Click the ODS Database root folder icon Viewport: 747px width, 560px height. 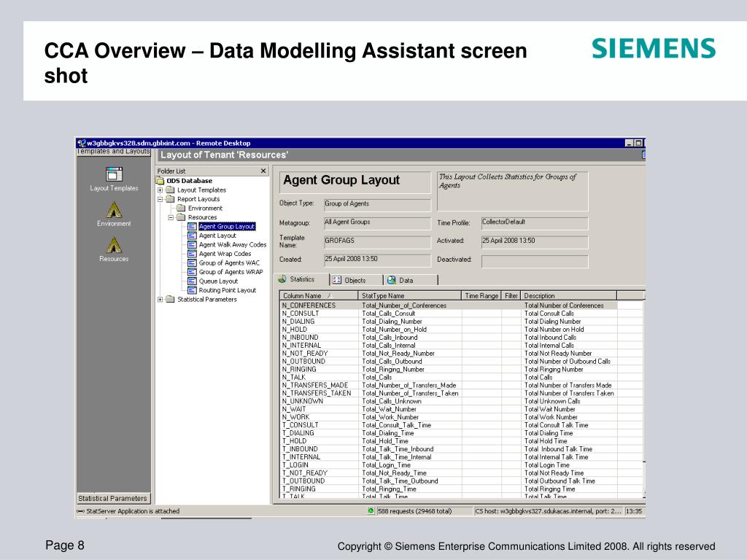(x=160, y=181)
